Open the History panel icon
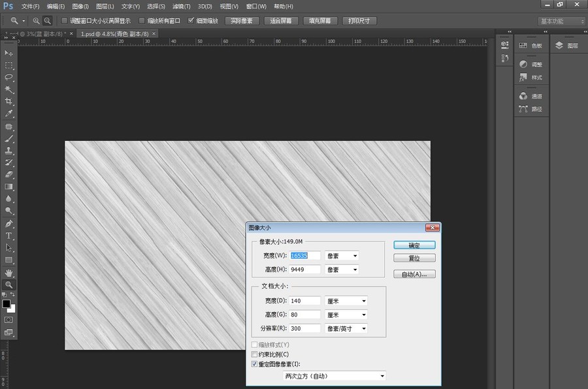 click(x=505, y=58)
